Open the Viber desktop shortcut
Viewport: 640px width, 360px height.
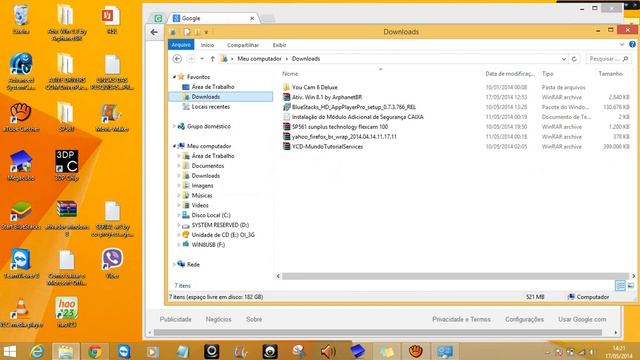pyautogui.click(x=112, y=264)
